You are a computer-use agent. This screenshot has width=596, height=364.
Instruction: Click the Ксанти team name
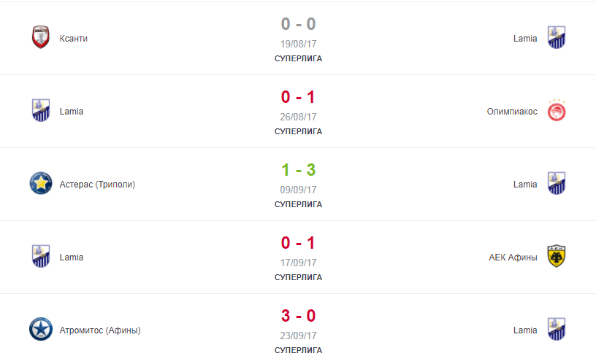[x=73, y=39]
